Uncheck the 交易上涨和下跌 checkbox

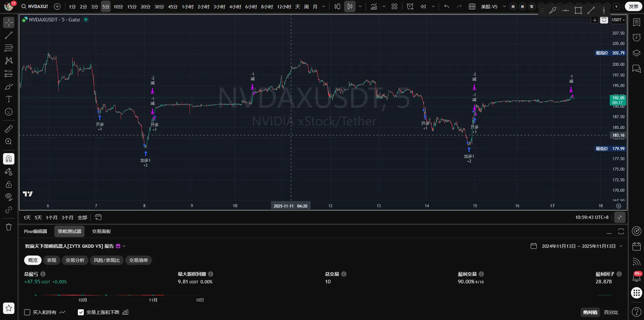tap(81, 312)
